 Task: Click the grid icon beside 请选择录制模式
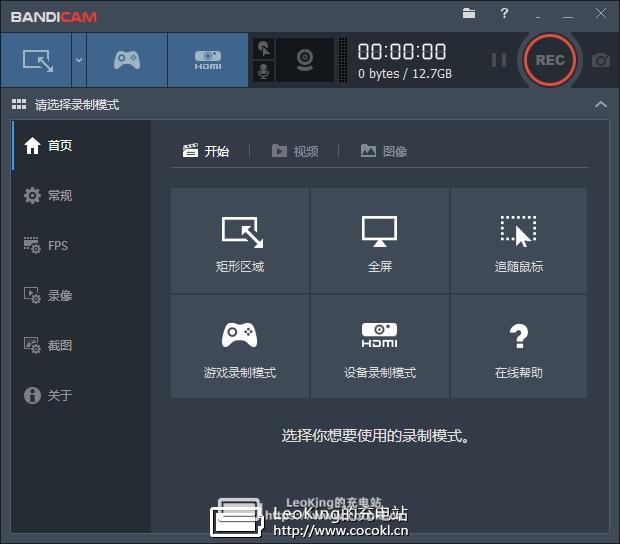19,104
